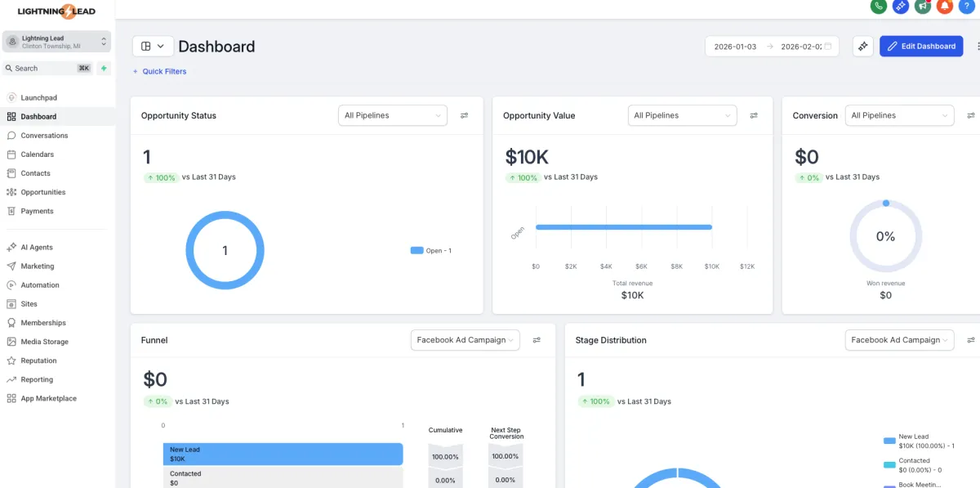The width and height of the screenshot is (980, 488).
Task: Click the Opportunities sidebar icon
Action: pyautogui.click(x=11, y=192)
